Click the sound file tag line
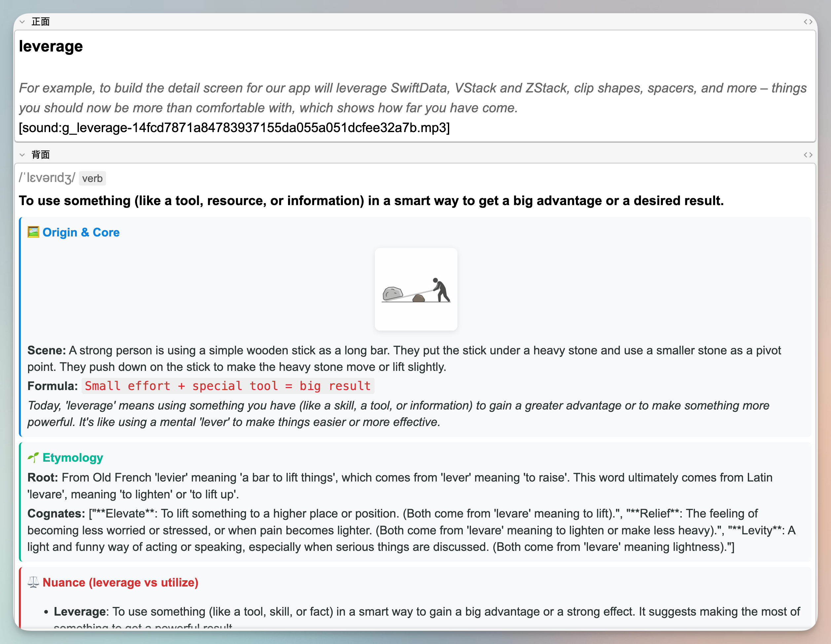The image size is (831, 644). click(234, 128)
